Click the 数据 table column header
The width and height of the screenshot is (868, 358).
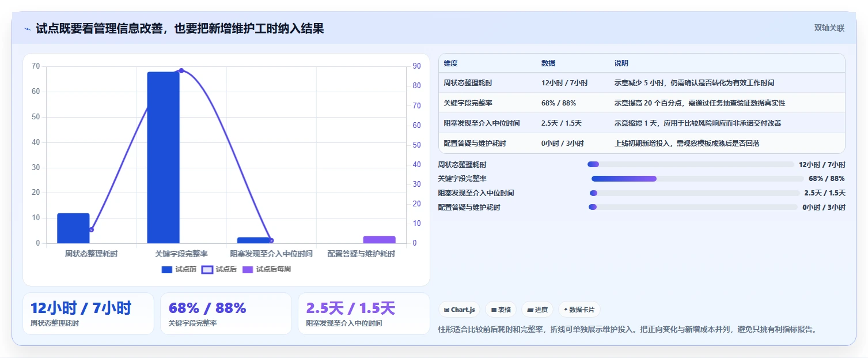[x=548, y=63]
